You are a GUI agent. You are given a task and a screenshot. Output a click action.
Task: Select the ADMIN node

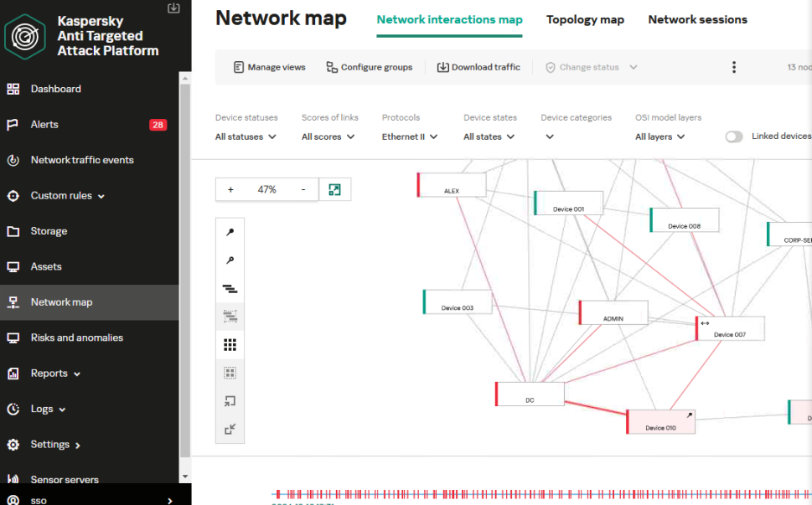pyautogui.click(x=613, y=312)
